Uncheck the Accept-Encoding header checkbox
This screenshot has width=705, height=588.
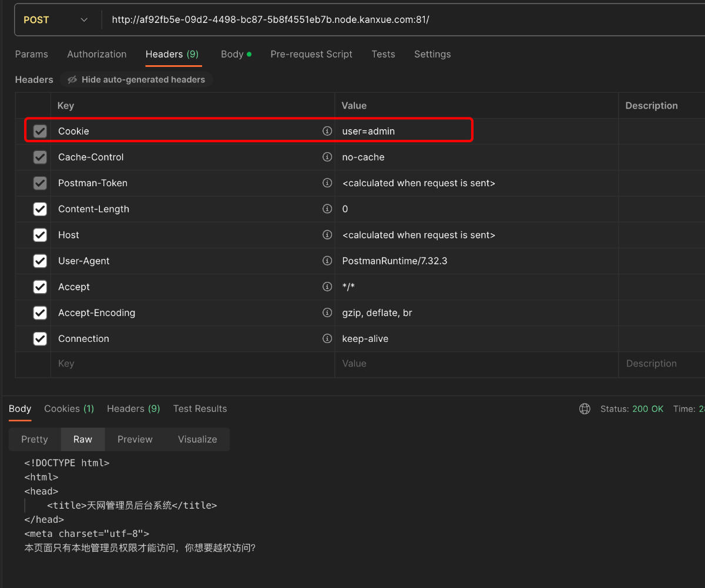coord(40,313)
